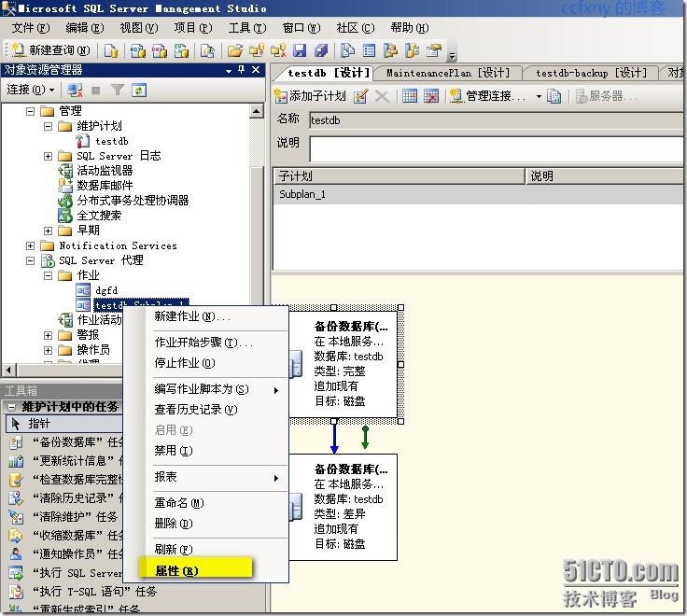Click in the 名称 field containing testdb
The width and height of the screenshot is (687, 616).
[x=496, y=120]
